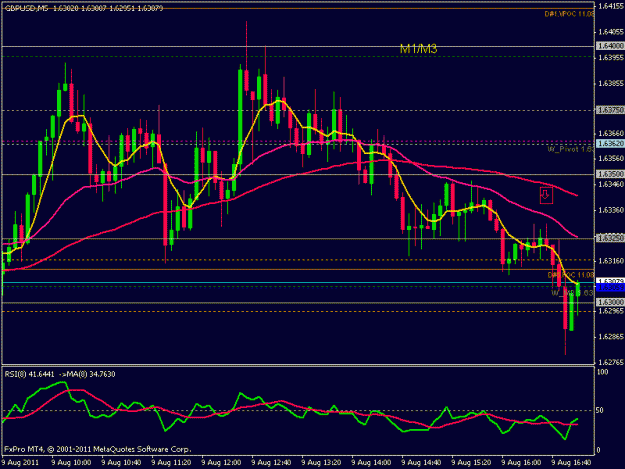
Task: Click the RSI scale value 100
Action: pos(603,372)
